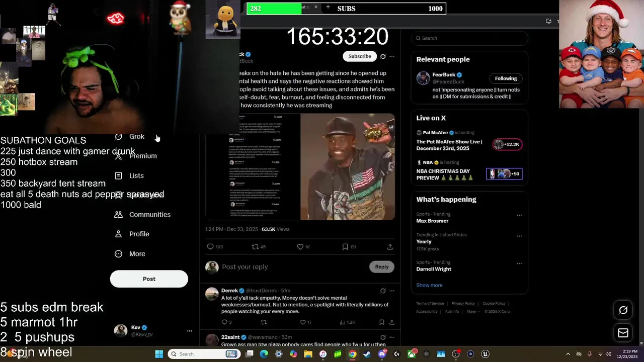Show hidden system tray icons chevron
The image size is (644, 362).
568,354
